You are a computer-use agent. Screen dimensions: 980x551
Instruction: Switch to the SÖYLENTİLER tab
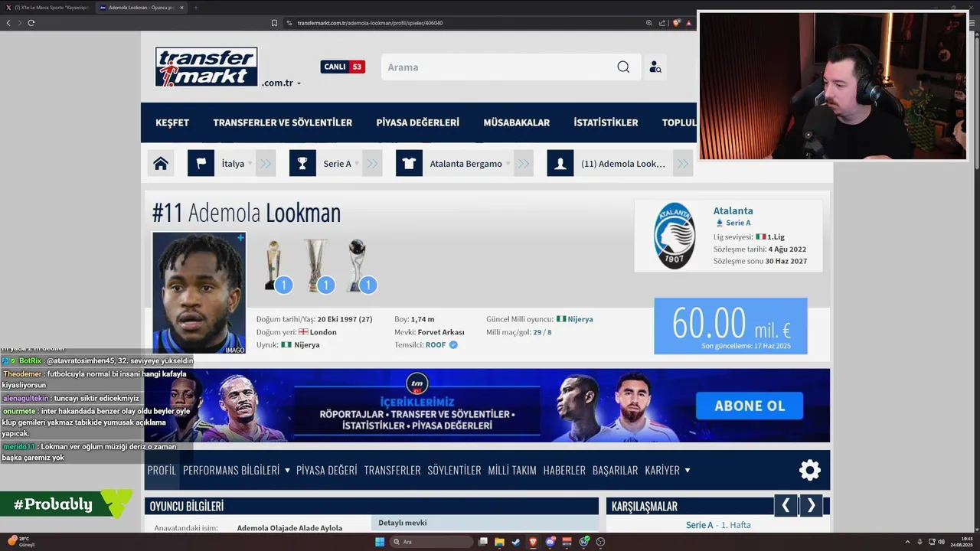[x=454, y=470]
